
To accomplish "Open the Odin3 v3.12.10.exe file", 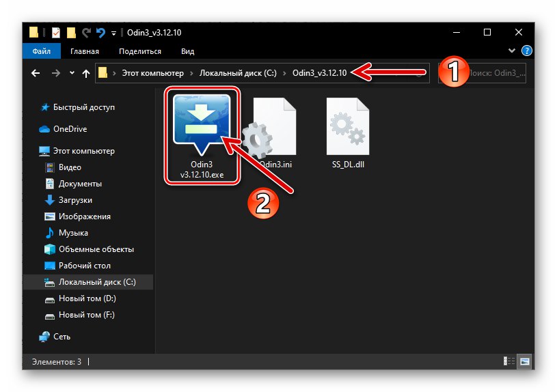I will [202, 137].
